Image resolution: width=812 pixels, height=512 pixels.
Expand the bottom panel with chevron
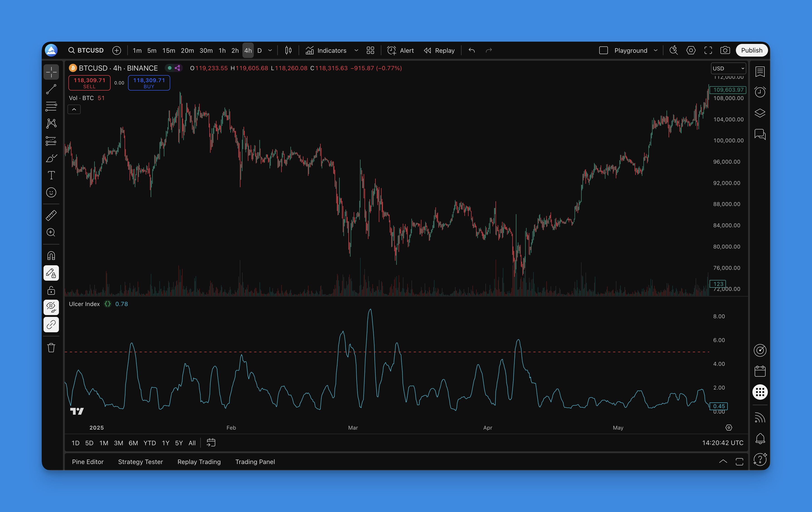click(723, 462)
